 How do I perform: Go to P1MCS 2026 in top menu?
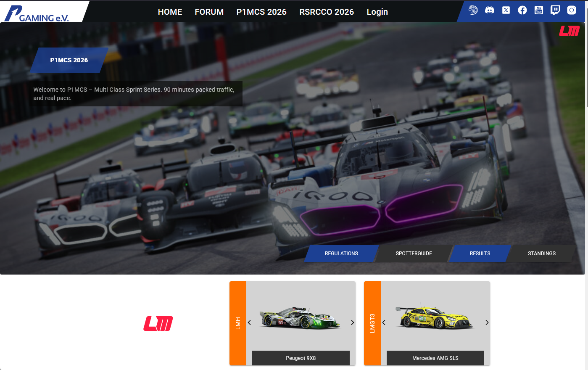261,12
